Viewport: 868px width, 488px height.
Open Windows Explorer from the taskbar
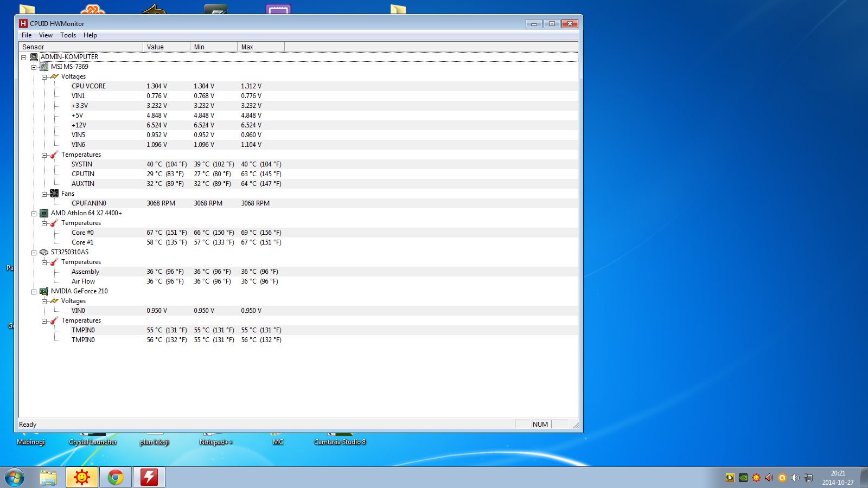point(48,478)
